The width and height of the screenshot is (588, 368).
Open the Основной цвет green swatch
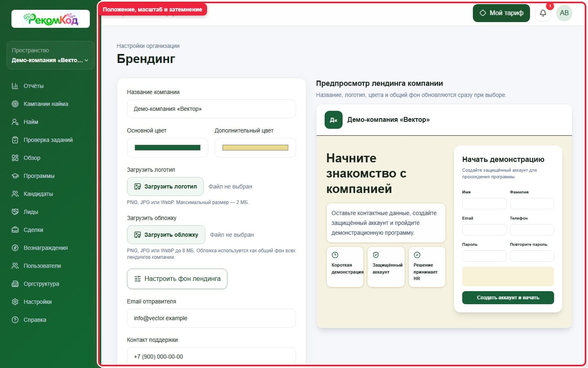[x=167, y=148]
